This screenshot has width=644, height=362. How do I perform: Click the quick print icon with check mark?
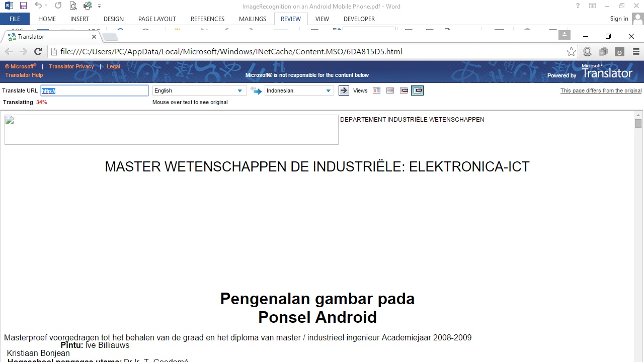pos(88,6)
